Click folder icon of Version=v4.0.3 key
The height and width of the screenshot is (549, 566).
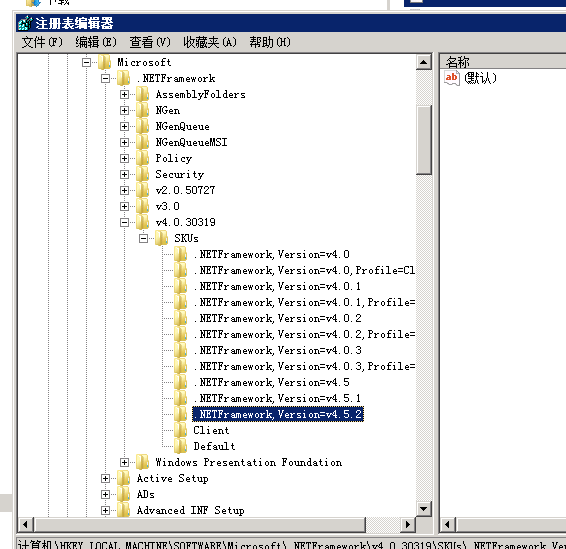click(180, 350)
